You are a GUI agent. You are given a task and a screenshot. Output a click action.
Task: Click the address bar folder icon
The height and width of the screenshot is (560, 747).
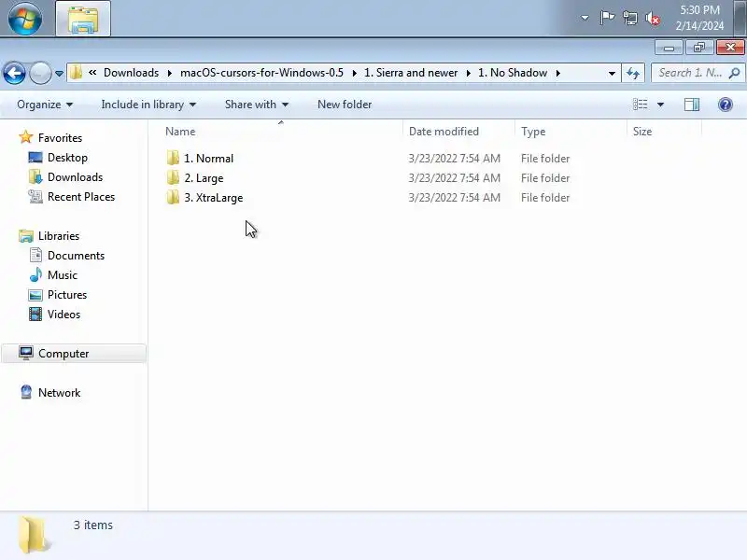pyautogui.click(x=77, y=73)
